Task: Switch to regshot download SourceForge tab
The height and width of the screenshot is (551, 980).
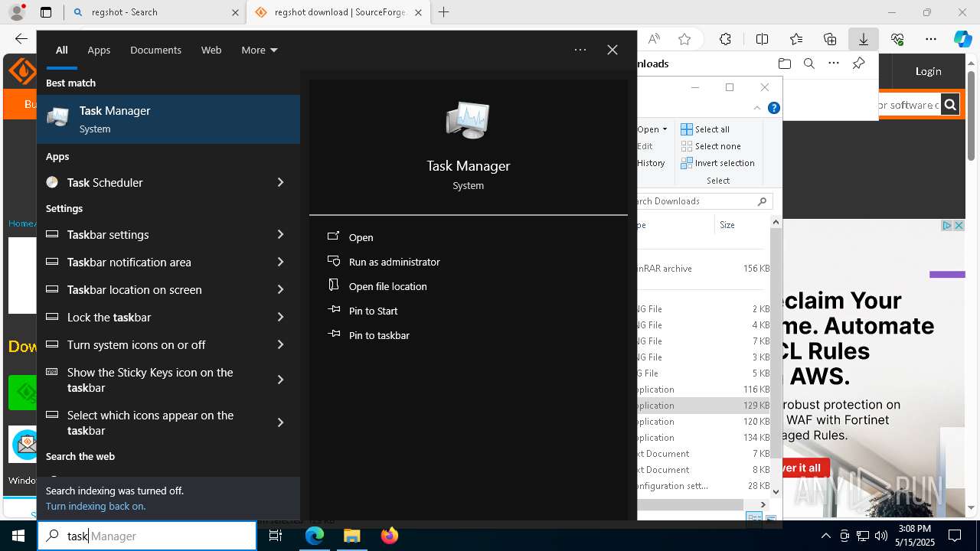Action: click(x=338, y=12)
